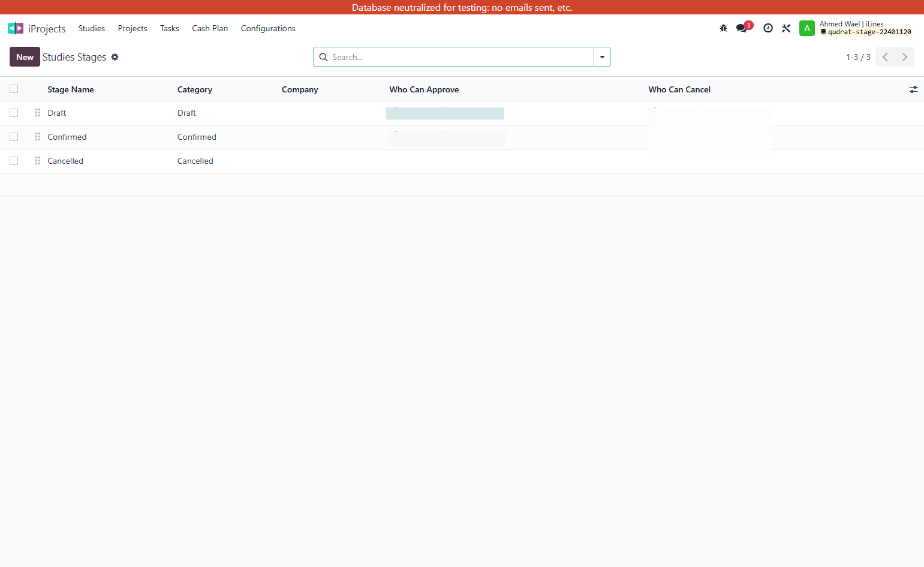Click the 1-3 / 3 pager counter
924x567 pixels.
pos(858,57)
